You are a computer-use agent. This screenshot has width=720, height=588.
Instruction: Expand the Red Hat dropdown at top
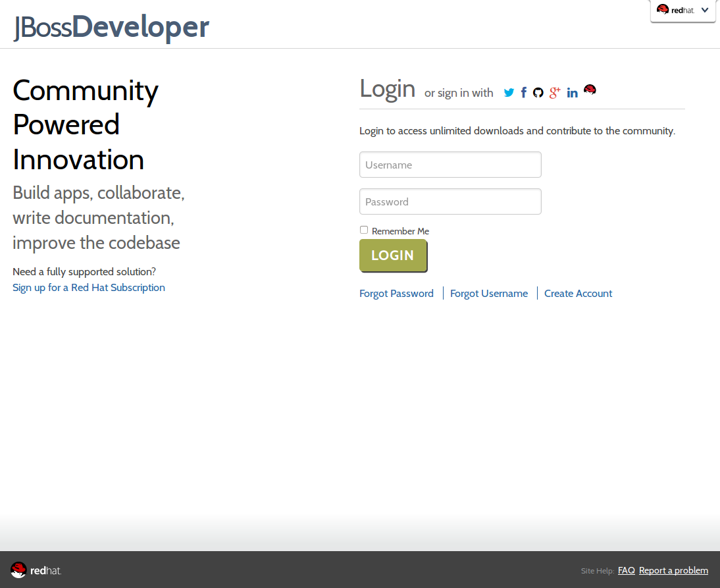tap(682, 10)
